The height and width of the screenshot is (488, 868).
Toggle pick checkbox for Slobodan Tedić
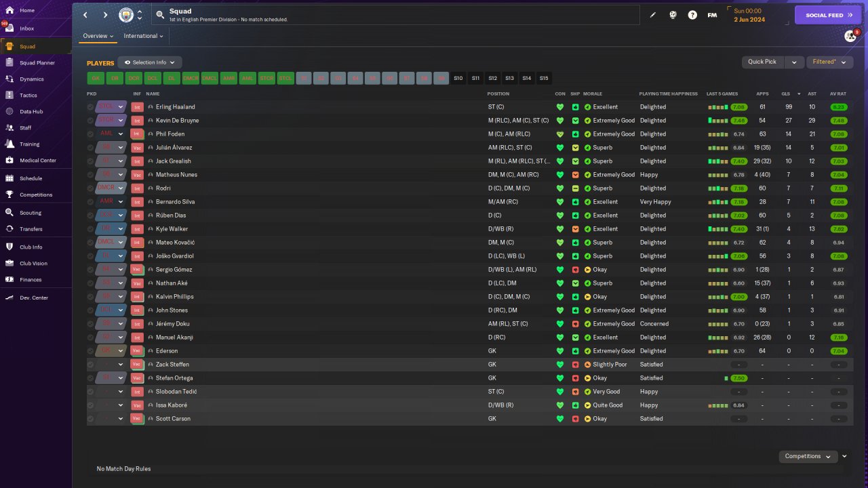[91, 392]
